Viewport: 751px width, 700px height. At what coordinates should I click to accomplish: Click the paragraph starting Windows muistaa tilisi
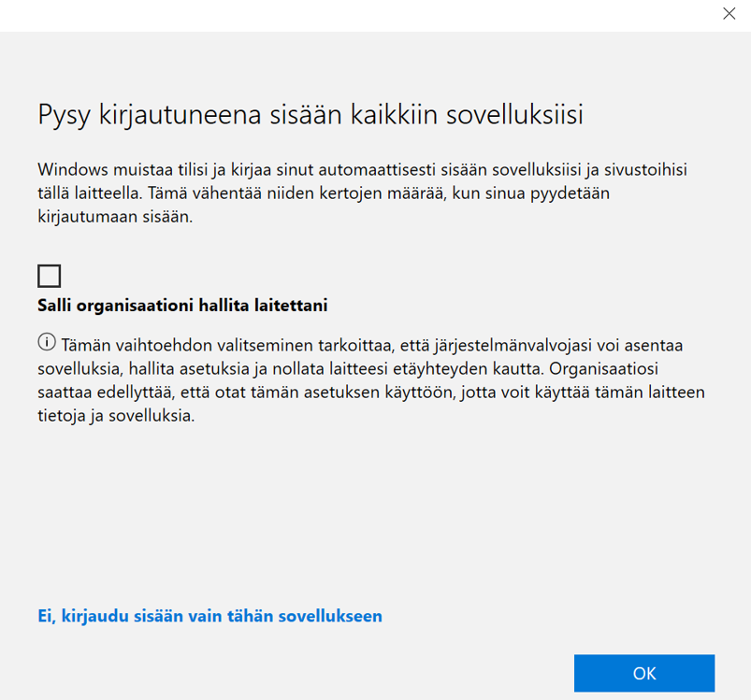click(x=368, y=193)
